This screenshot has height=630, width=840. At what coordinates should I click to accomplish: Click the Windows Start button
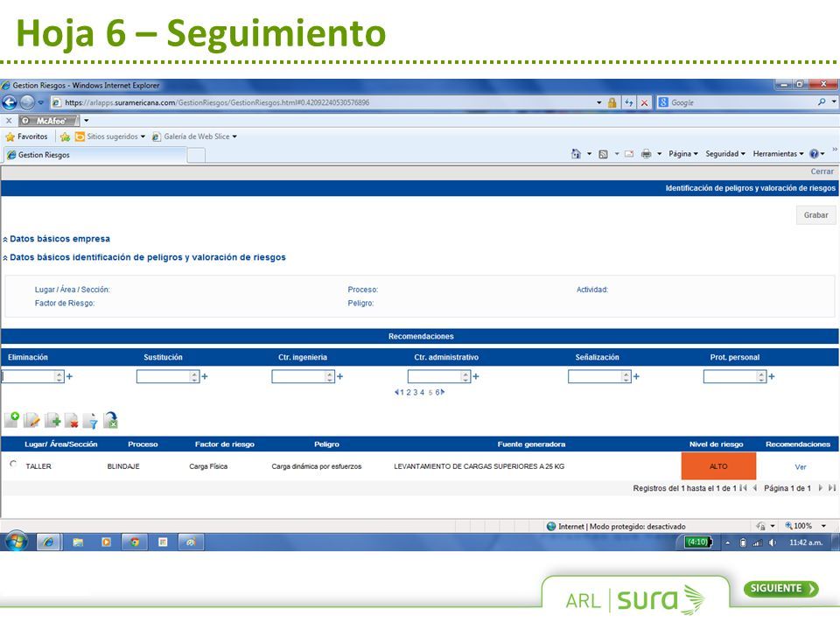click(16, 542)
